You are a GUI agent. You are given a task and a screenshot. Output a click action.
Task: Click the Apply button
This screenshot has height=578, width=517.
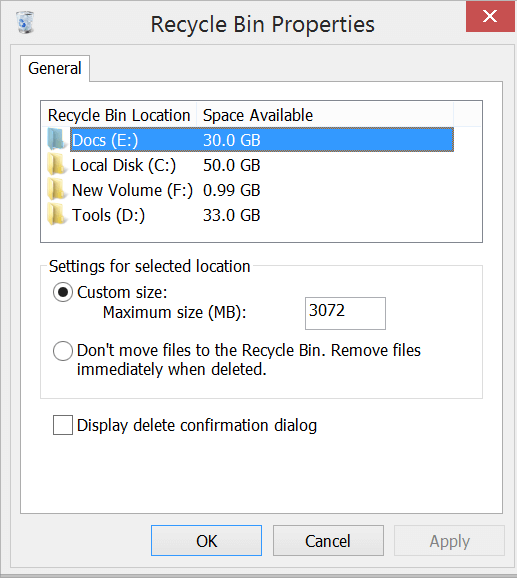coord(449,541)
